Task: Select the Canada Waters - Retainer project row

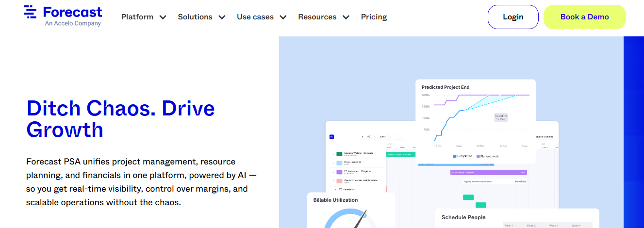Action: point(358,154)
